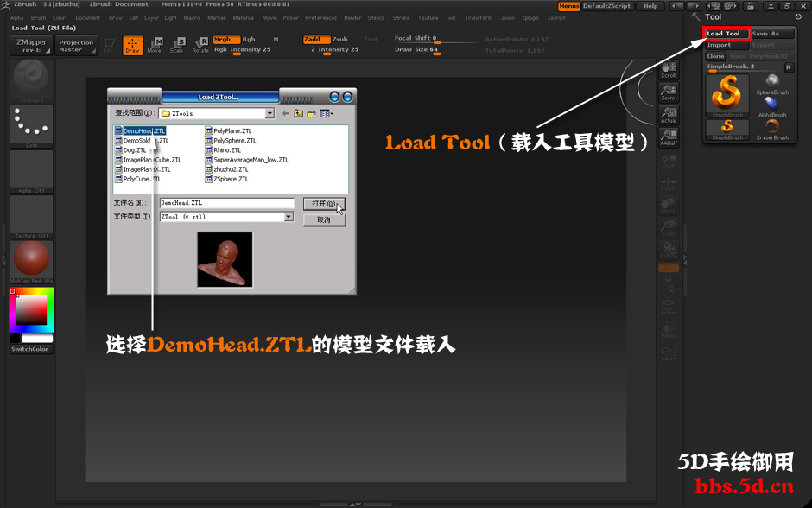This screenshot has height=508, width=812.
Task: Open the Preferences menu
Action: click(320, 17)
